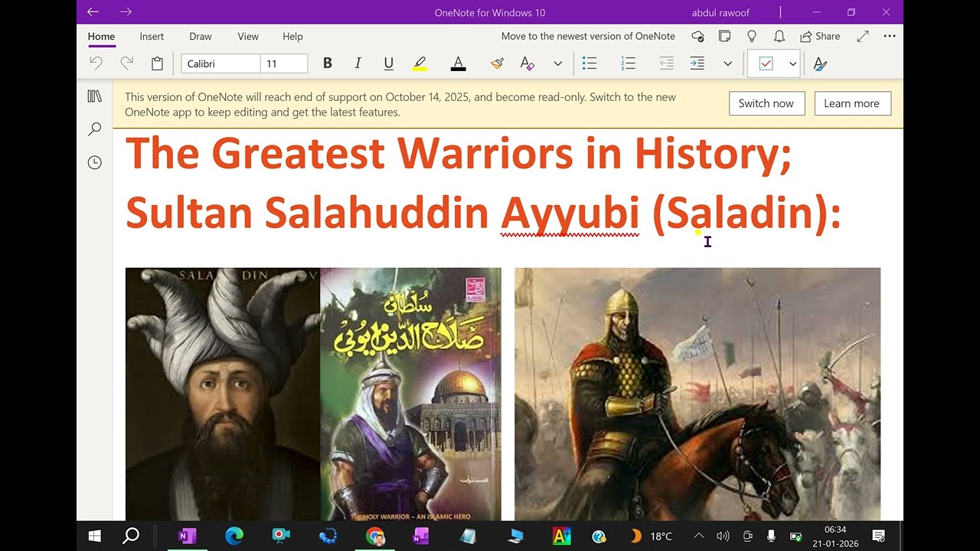Open recent notes clock icon
The height and width of the screenshot is (551, 980).
[x=94, y=162]
